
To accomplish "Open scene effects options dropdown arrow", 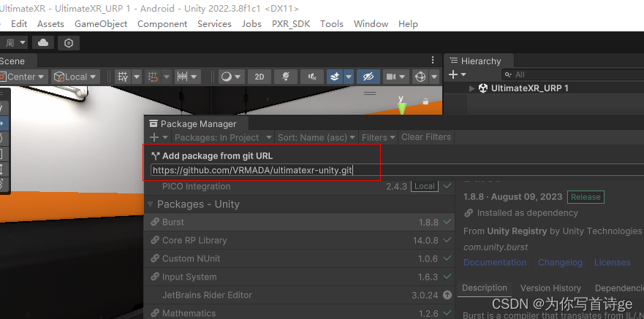I will coord(349,77).
